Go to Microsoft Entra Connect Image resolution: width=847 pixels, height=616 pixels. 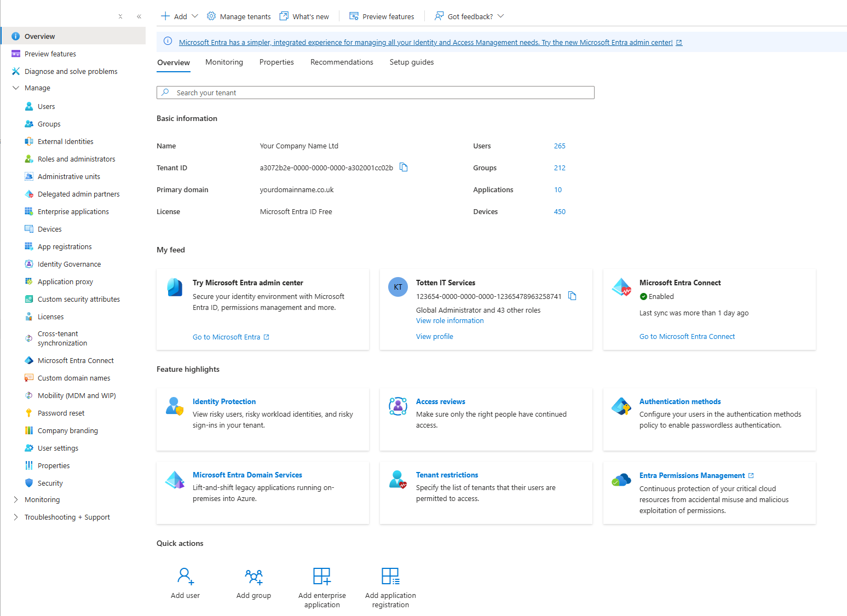coord(687,336)
